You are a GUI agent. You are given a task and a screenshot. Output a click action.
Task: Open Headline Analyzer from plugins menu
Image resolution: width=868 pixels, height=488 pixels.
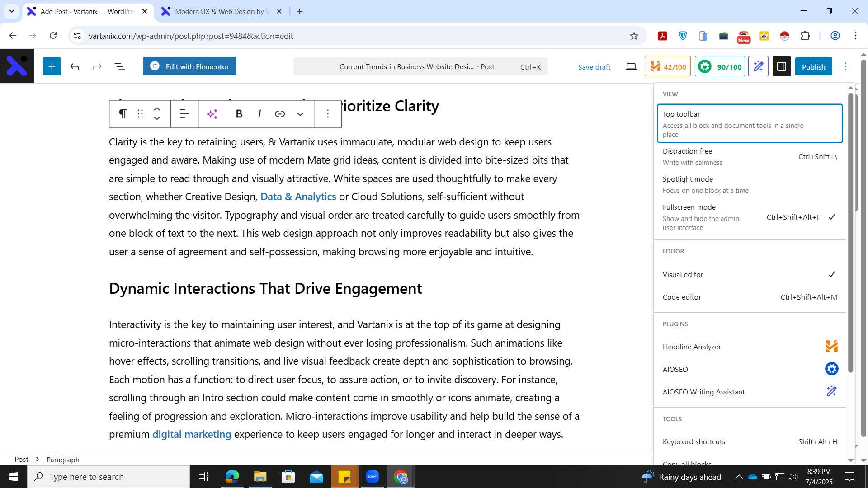(x=750, y=347)
